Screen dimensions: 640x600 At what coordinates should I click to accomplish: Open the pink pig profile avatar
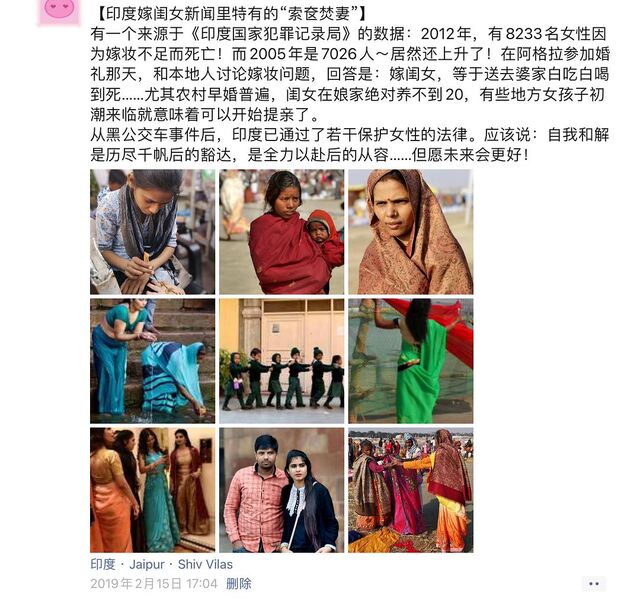pos(58,11)
